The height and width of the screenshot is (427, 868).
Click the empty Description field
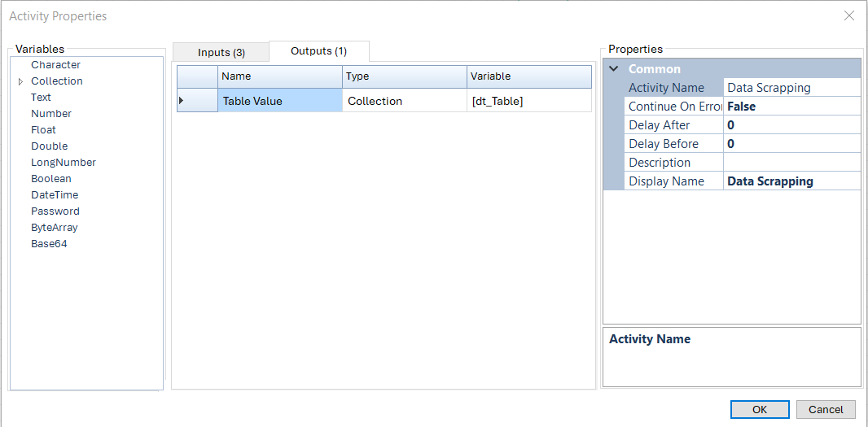(791, 163)
